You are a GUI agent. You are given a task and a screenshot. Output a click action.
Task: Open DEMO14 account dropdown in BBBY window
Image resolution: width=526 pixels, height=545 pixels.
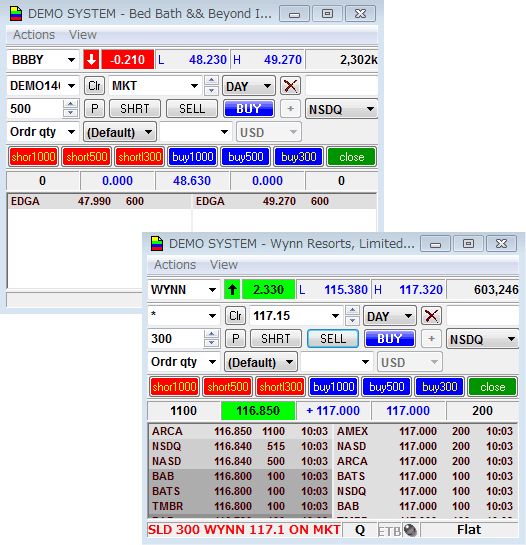point(71,86)
